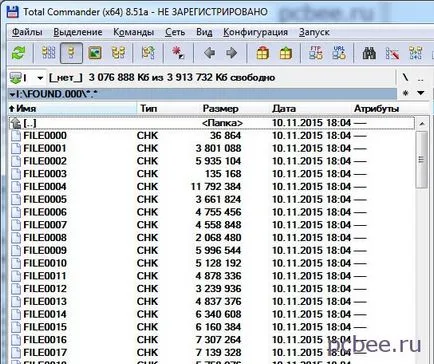This screenshot has height=364, width=434.
Task: Open the red star filter icon
Action: (178, 53)
